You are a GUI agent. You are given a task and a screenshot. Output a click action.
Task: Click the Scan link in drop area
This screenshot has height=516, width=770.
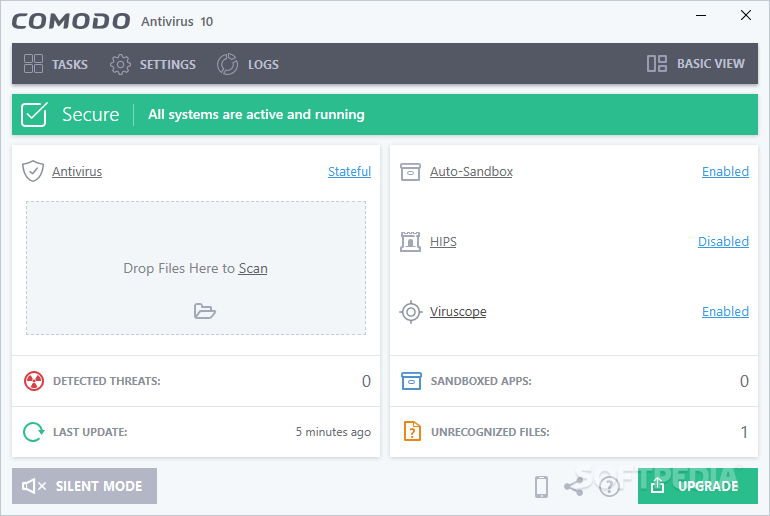[253, 269]
